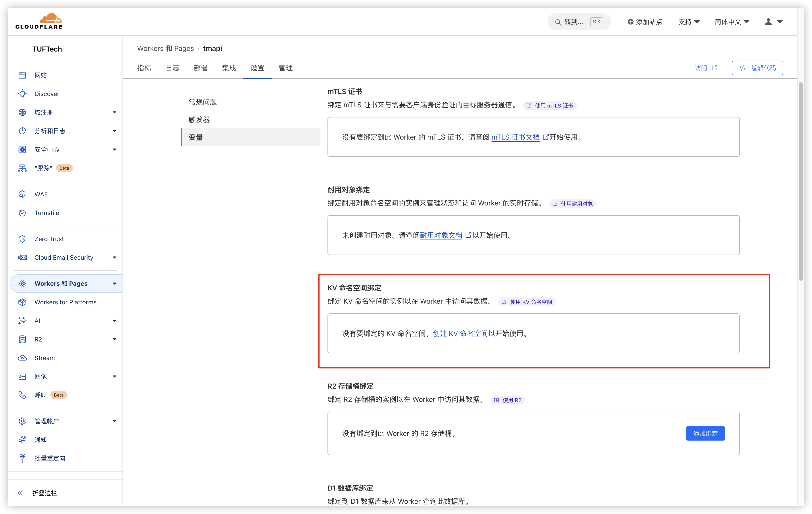The image size is (812, 514).
Task: Click the Cloudflare logo
Action: click(39, 21)
